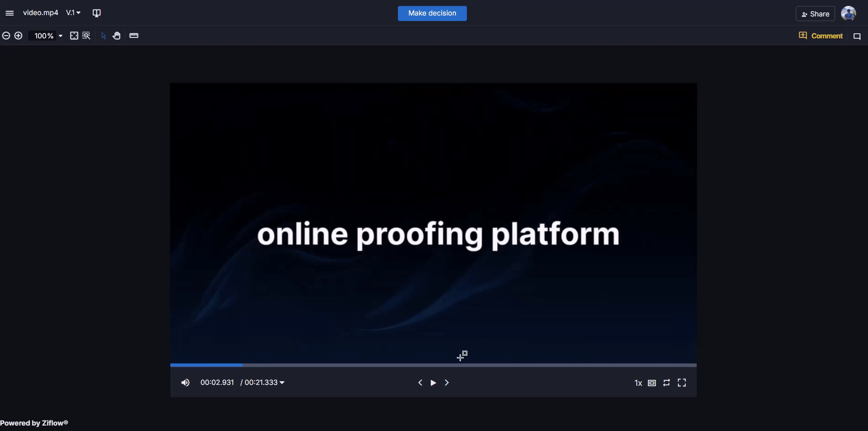Zoom in with the plus icon
868x431 pixels.
18,36
